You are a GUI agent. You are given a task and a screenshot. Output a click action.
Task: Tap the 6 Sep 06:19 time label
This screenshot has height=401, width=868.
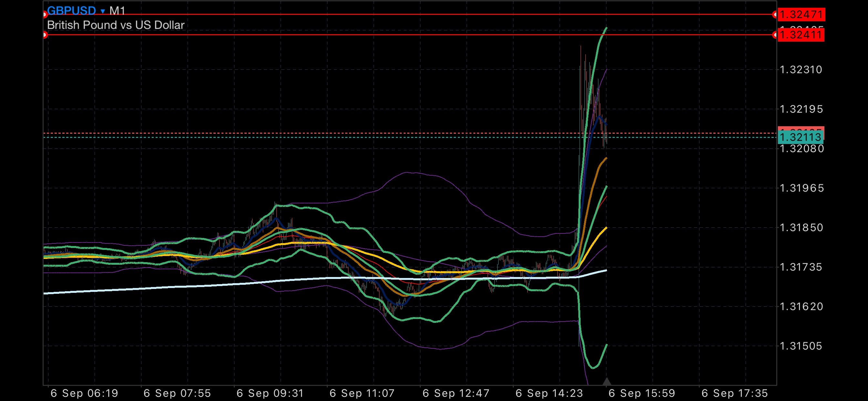click(84, 393)
